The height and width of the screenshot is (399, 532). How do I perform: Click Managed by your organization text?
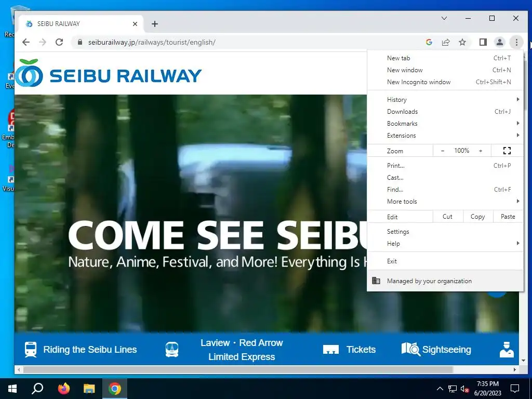click(x=429, y=281)
